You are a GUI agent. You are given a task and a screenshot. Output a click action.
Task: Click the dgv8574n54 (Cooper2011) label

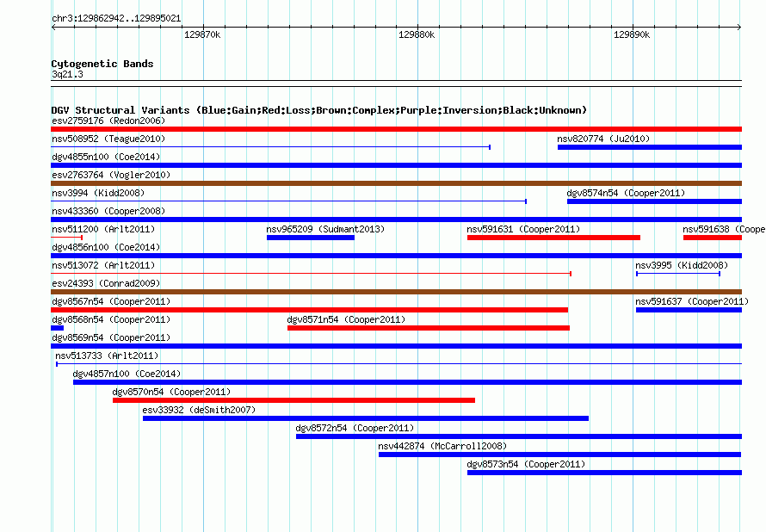(626, 193)
